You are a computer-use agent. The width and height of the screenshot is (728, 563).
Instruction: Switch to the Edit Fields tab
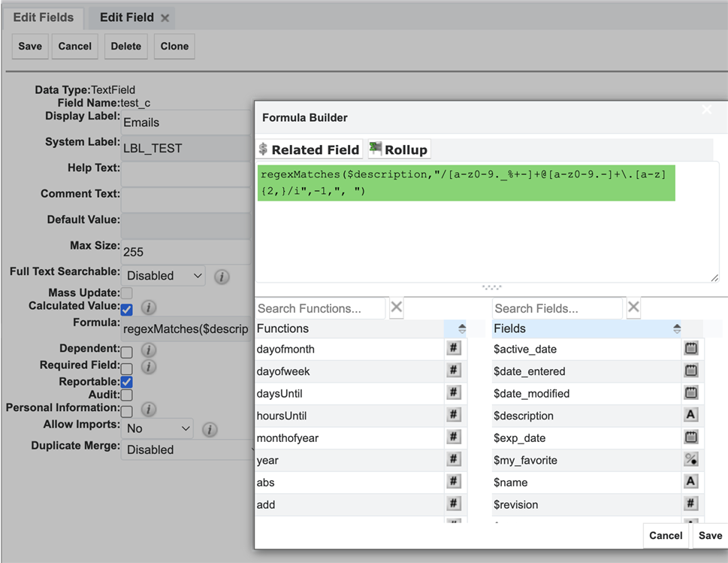44,17
